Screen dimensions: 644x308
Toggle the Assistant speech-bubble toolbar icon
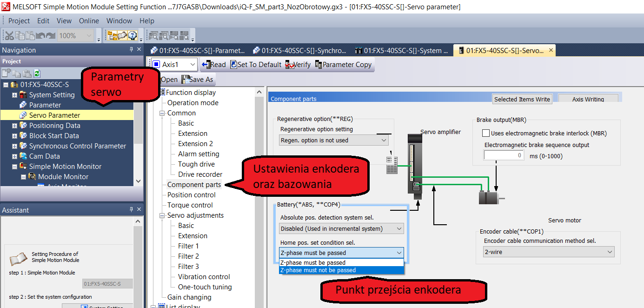pos(122,36)
